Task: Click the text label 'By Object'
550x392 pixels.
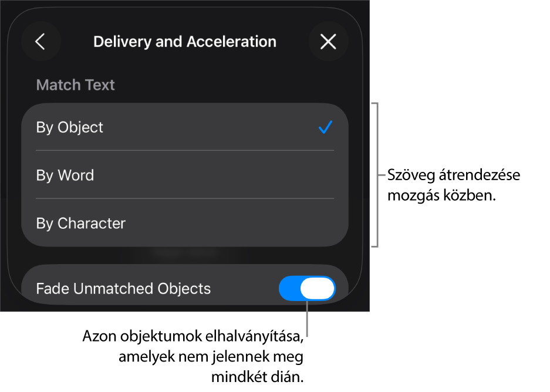Action: pos(69,127)
